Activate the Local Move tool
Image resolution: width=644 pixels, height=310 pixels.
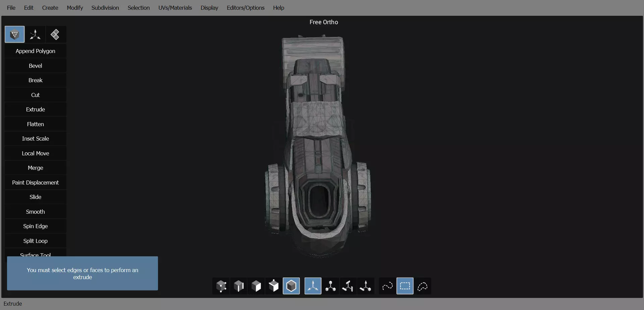(36, 153)
